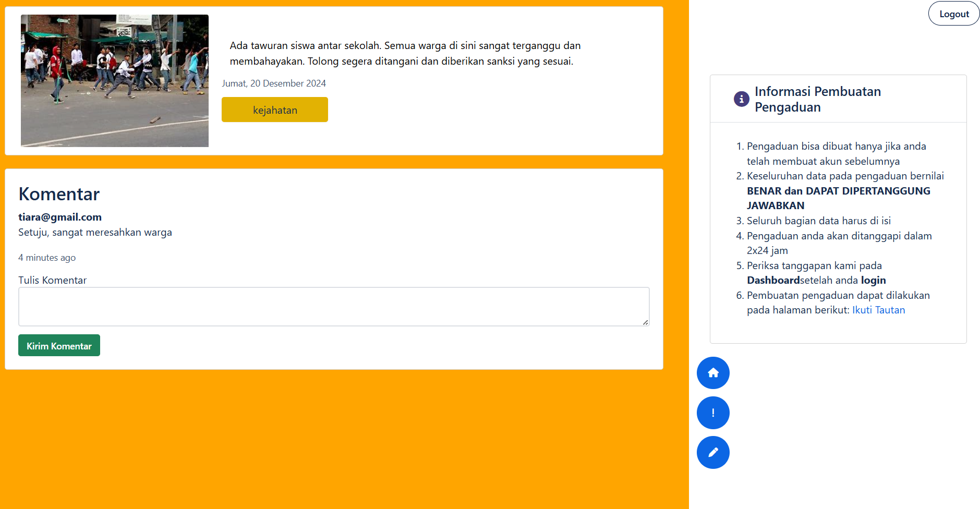Click the commenter name tiara@gmail.com

[60, 217]
